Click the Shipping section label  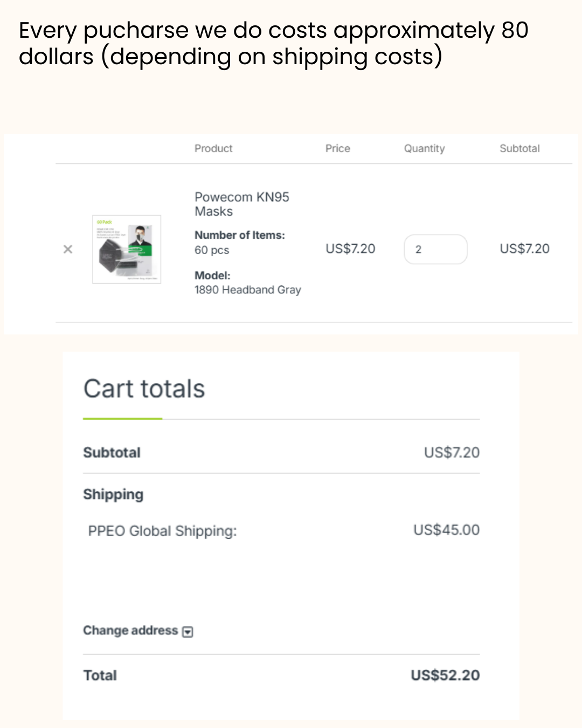point(113,495)
